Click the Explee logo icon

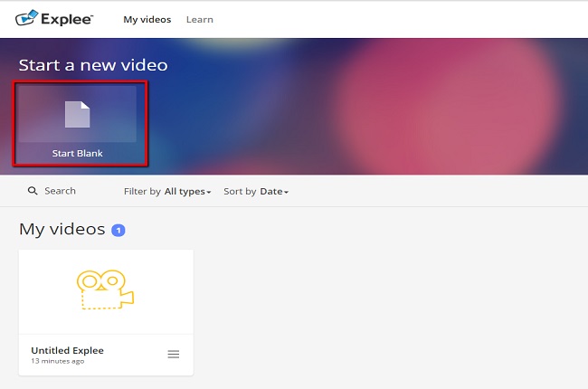pyautogui.click(x=28, y=18)
